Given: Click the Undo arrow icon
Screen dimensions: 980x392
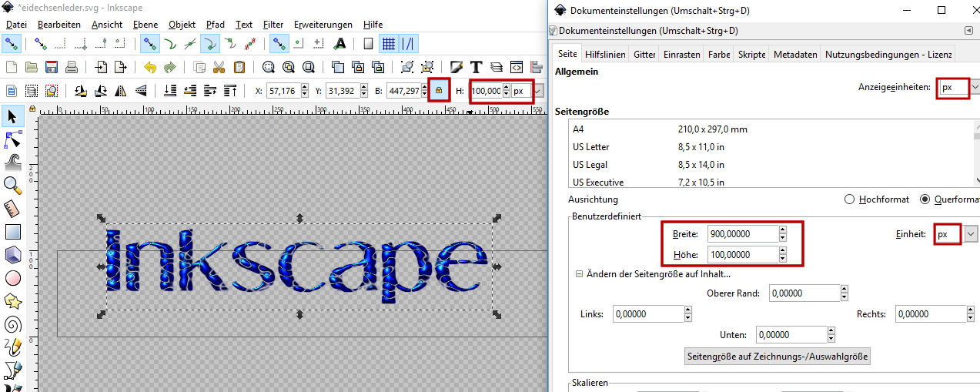Looking at the screenshot, I should [150, 67].
